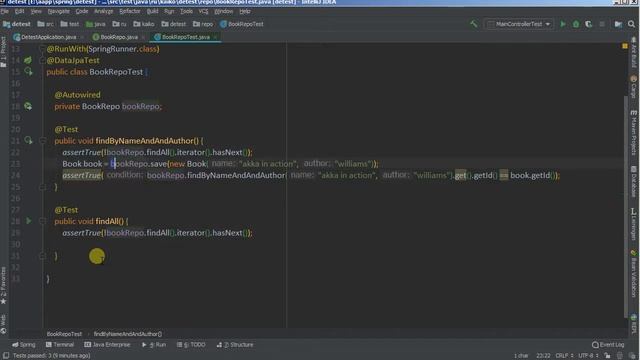The image size is (640, 360).
Task: Open the Structure tool window
Action: [x=235, y=345]
